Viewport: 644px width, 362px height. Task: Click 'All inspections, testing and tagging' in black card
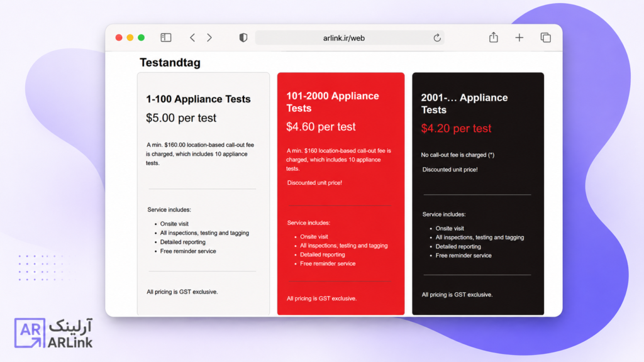[479, 237]
